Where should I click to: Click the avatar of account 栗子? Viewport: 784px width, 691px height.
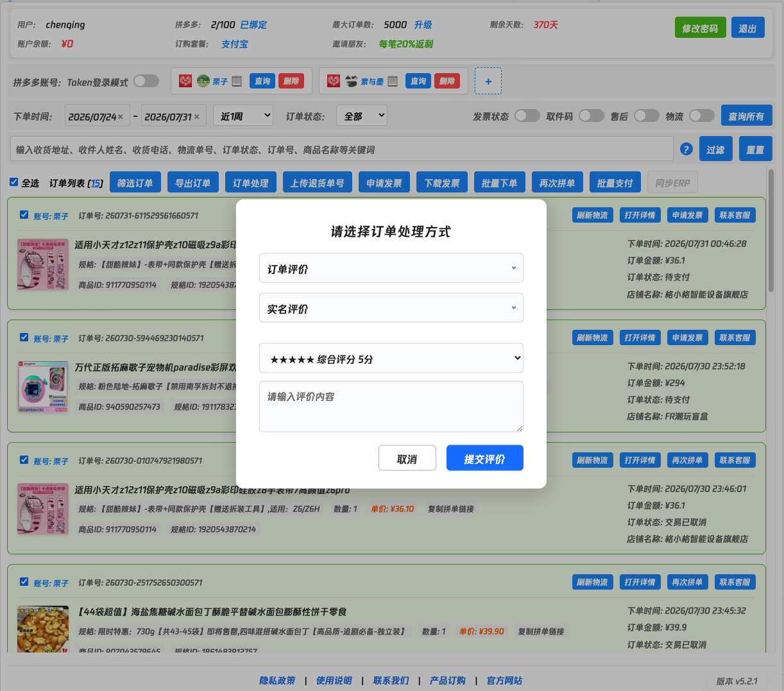203,81
